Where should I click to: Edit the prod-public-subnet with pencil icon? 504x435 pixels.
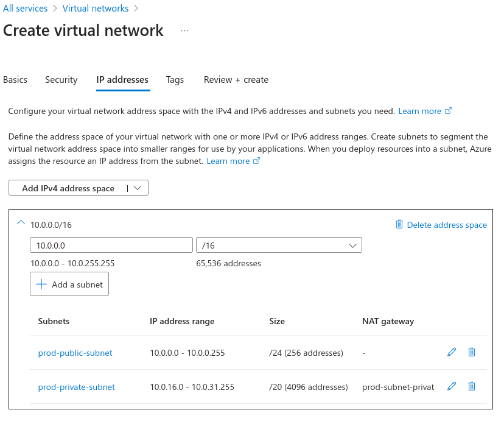[452, 352]
